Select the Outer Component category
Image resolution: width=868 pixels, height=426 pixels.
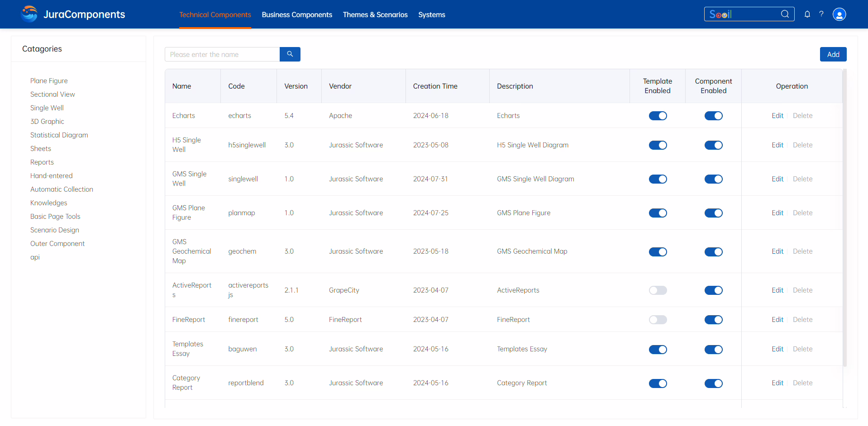pyautogui.click(x=57, y=244)
